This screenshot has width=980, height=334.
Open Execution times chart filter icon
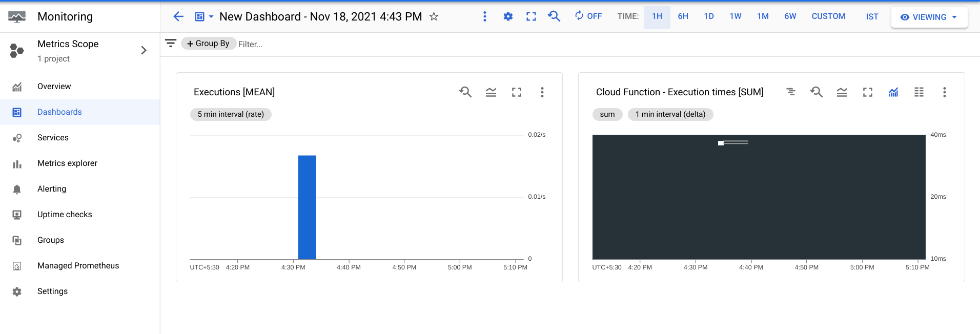pos(791,92)
